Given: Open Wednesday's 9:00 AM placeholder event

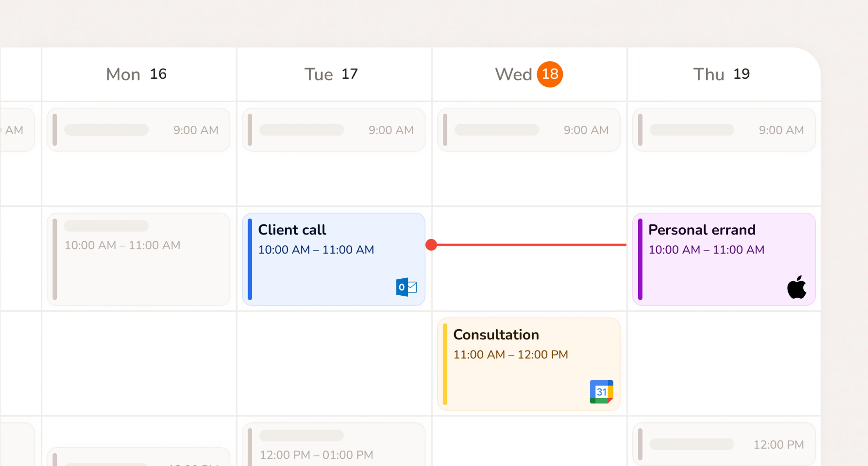Looking at the screenshot, I should pos(529,130).
